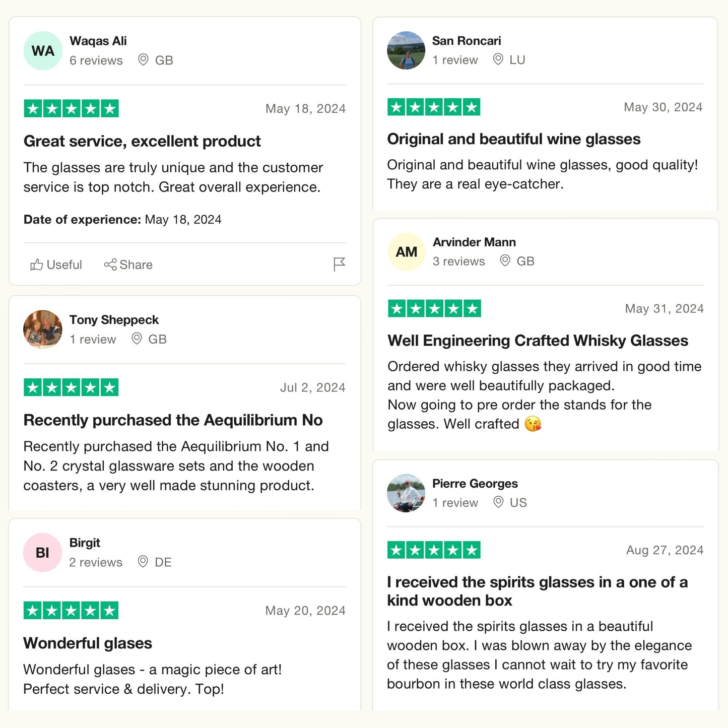
Task: Click the five-star rating dated May 30, 2024
Action: [434, 107]
